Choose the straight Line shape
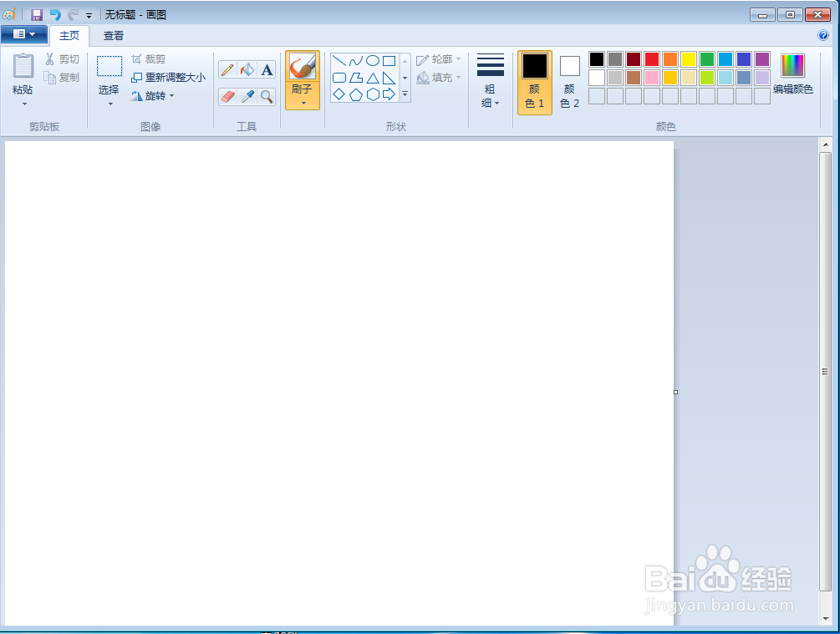 point(339,60)
